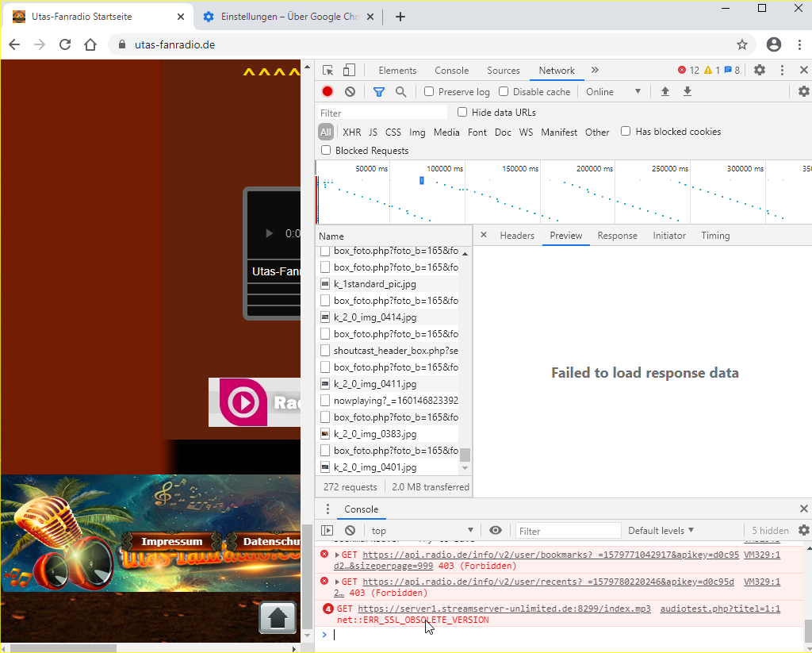
Task: Open the network search magnifier
Action: click(401, 92)
